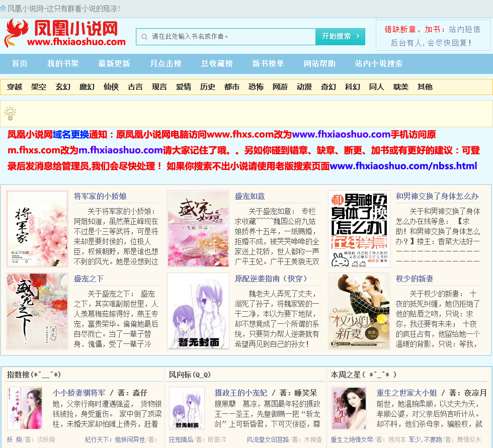
Task: Open the 首页 nav item
Action: [20, 63]
